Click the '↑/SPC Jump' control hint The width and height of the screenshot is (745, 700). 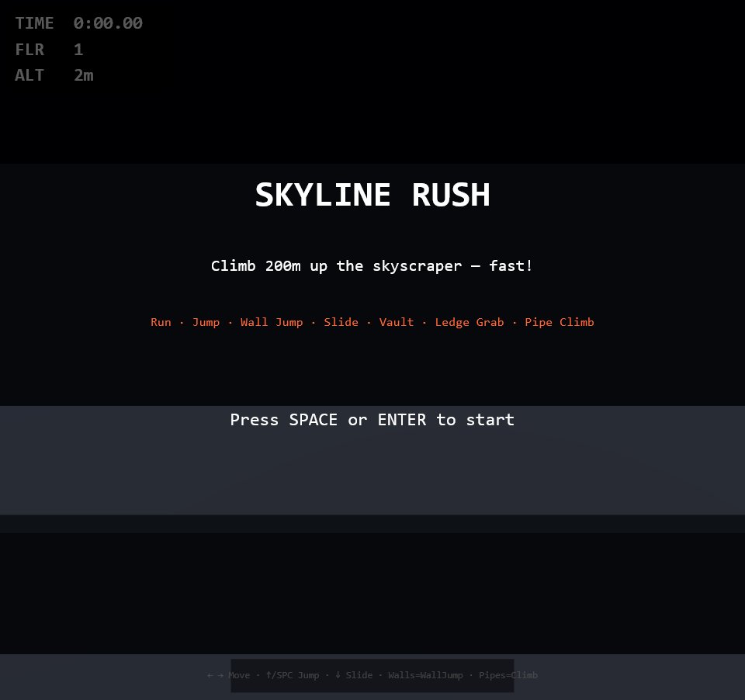click(293, 675)
